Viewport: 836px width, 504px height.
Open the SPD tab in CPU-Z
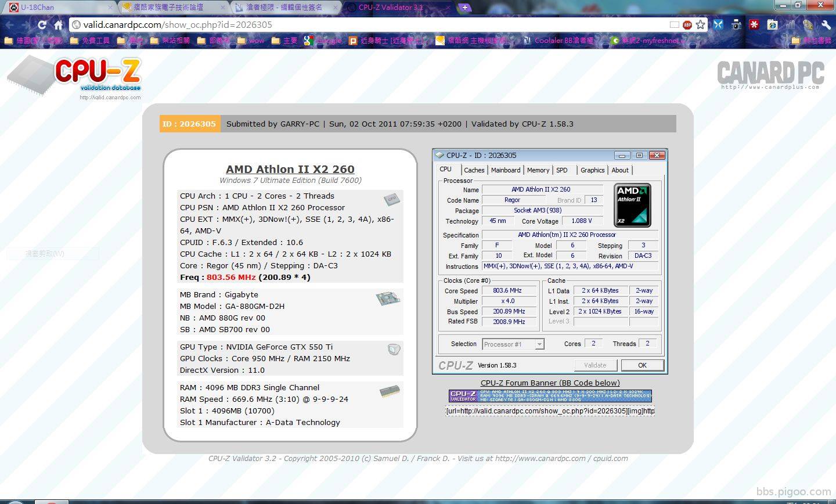562,170
